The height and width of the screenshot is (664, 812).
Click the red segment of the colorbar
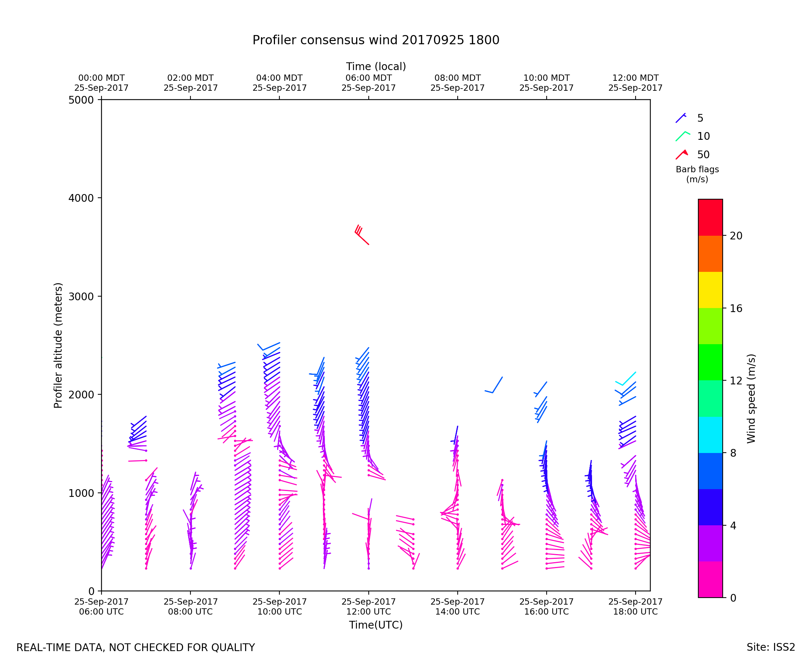point(710,217)
